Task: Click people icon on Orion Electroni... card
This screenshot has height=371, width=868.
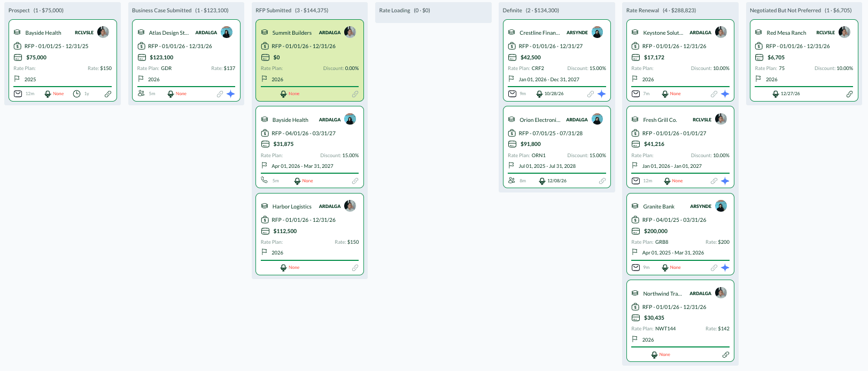Action: pyautogui.click(x=512, y=180)
